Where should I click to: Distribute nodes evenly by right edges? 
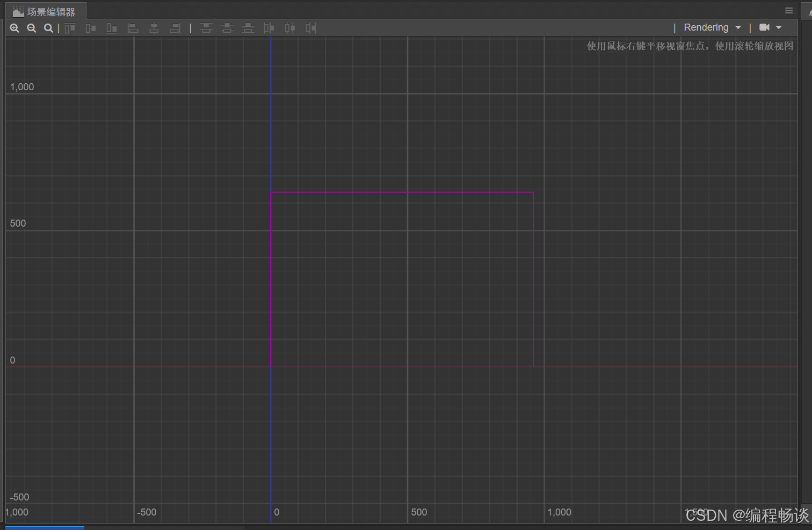click(x=311, y=28)
